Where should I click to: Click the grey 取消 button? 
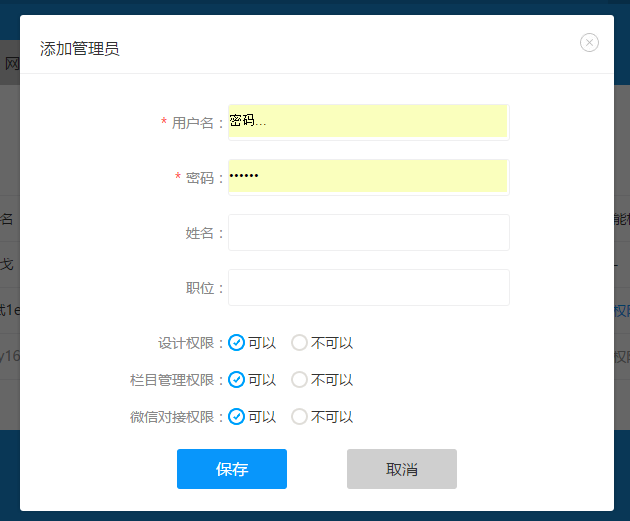(x=401, y=469)
